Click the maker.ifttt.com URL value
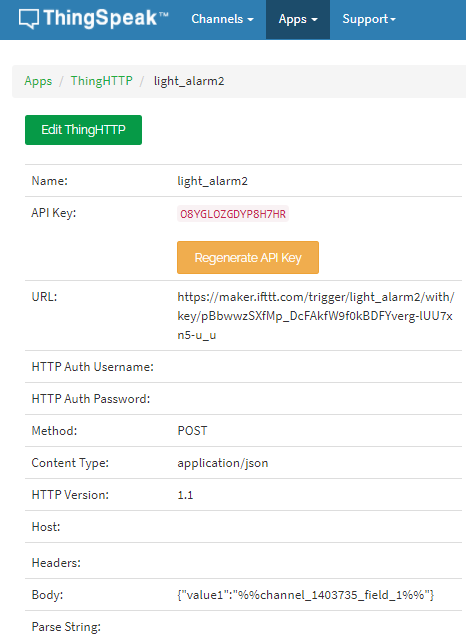 coord(316,316)
